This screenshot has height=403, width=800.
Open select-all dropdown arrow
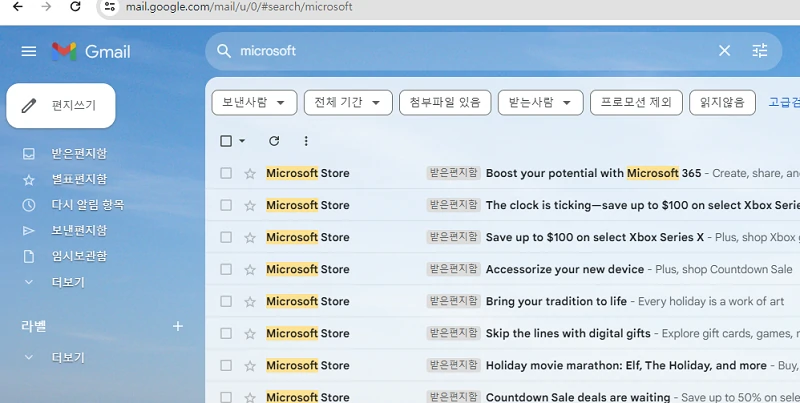tap(242, 141)
